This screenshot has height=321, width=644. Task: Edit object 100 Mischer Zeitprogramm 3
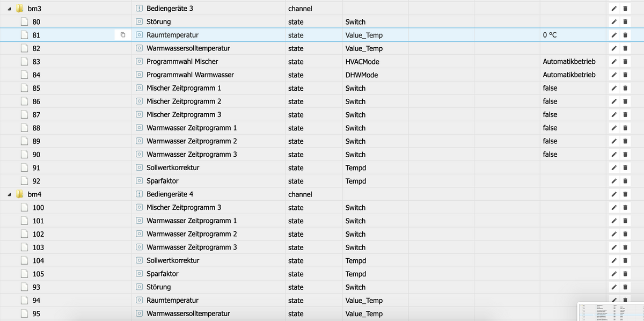(x=614, y=208)
